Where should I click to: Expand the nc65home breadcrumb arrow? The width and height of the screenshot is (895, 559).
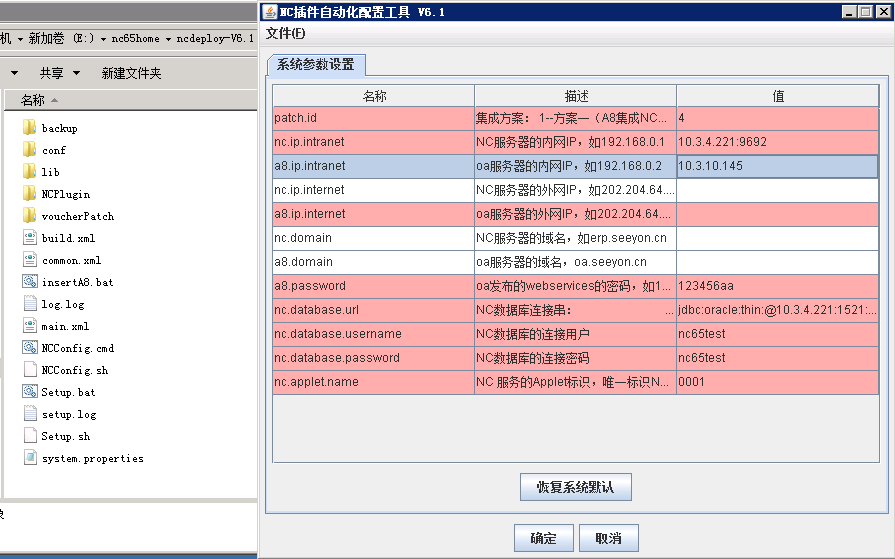pos(168,39)
